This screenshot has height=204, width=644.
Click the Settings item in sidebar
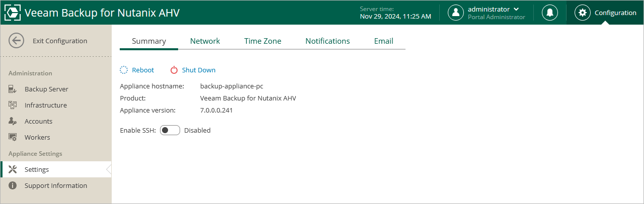(37, 170)
